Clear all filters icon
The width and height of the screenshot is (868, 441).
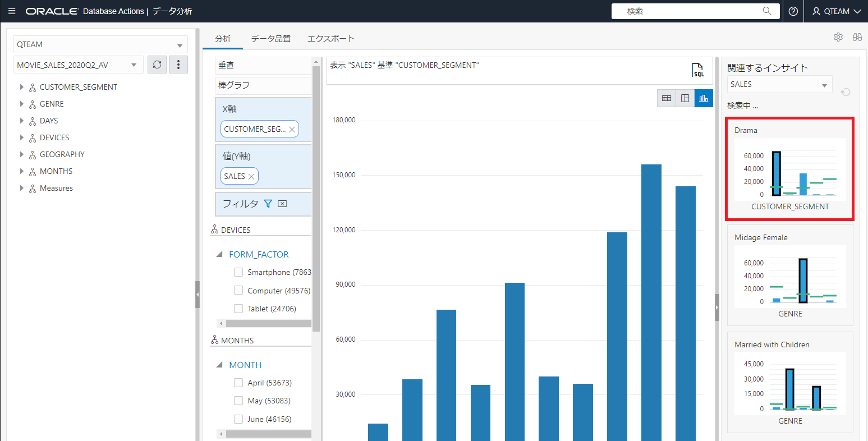(x=282, y=204)
